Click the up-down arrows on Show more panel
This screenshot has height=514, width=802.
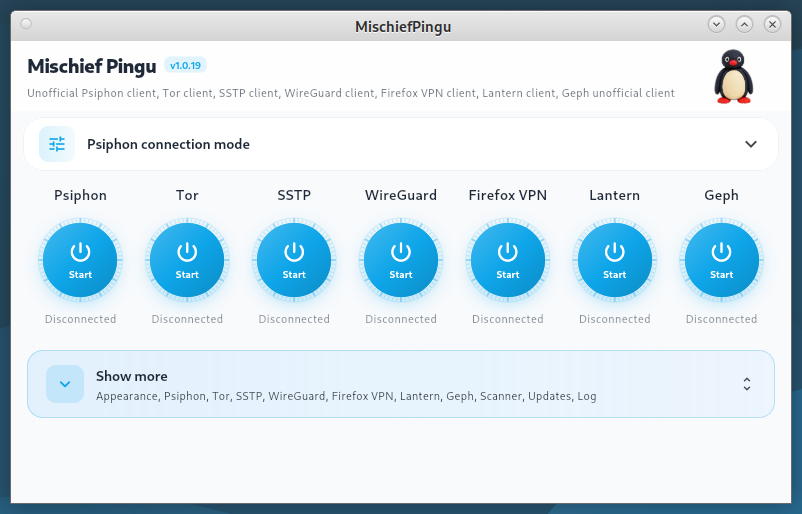click(747, 384)
